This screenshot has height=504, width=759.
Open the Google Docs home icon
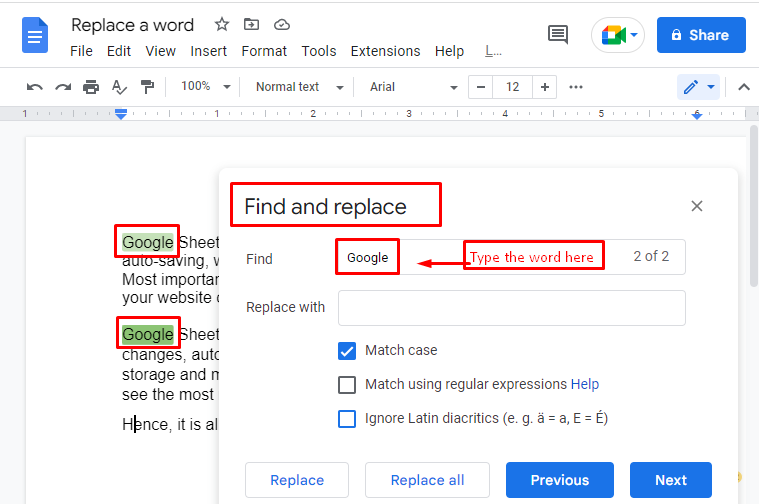click(35, 35)
